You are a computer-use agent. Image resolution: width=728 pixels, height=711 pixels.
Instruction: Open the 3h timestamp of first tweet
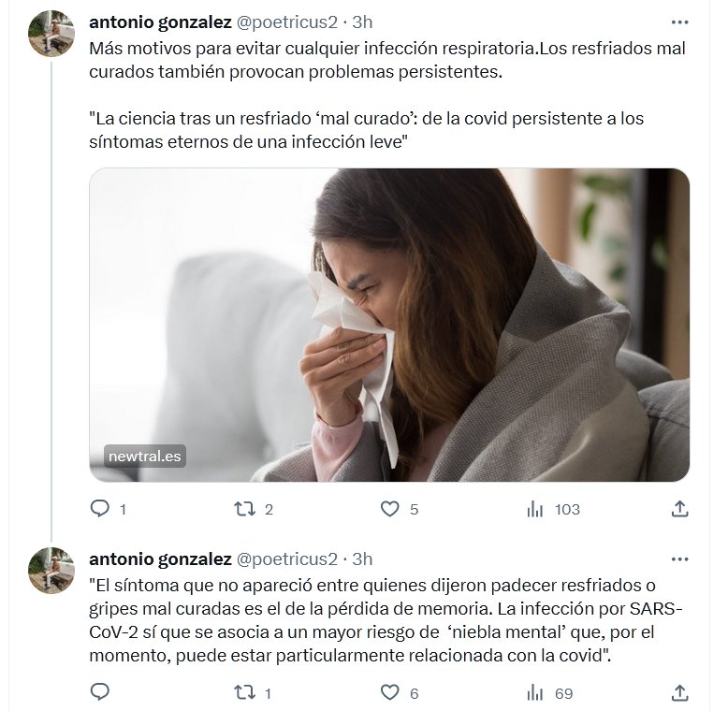pyautogui.click(x=361, y=21)
